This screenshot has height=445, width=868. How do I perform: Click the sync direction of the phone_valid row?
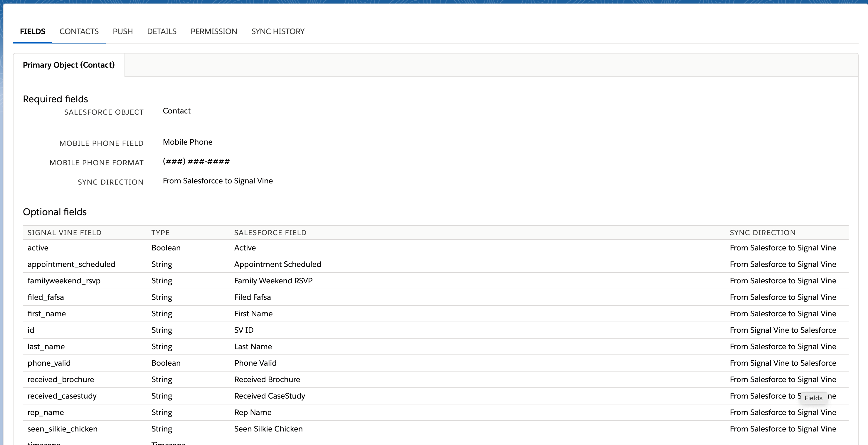click(783, 363)
